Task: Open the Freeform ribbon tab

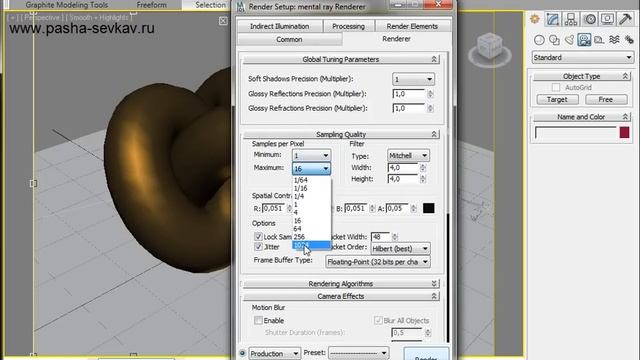Action: pos(151,5)
